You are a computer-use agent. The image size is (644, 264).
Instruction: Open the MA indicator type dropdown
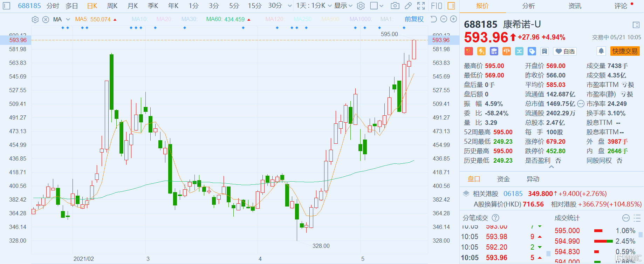tap(68, 20)
